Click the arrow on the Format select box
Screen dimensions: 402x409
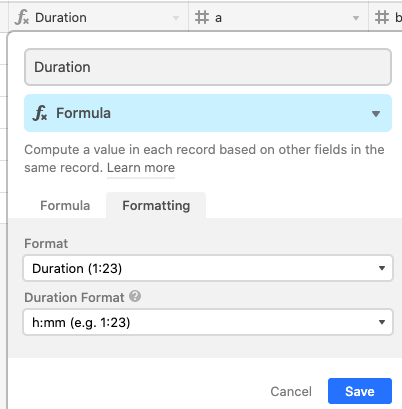[x=382, y=268]
